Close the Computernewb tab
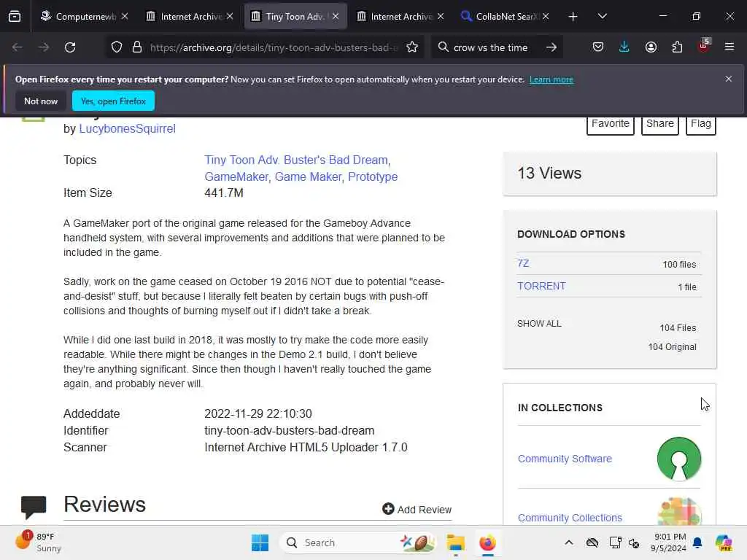The width and height of the screenshot is (747, 560). 125,16
